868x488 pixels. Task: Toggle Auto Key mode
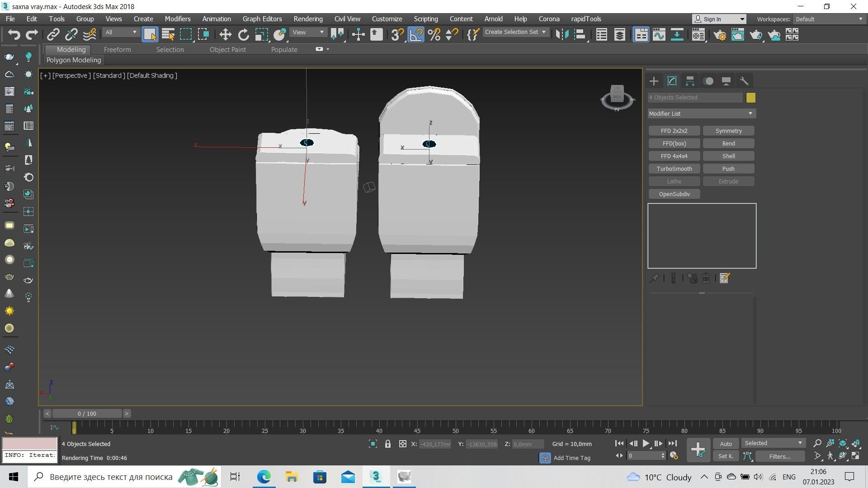tap(726, 444)
